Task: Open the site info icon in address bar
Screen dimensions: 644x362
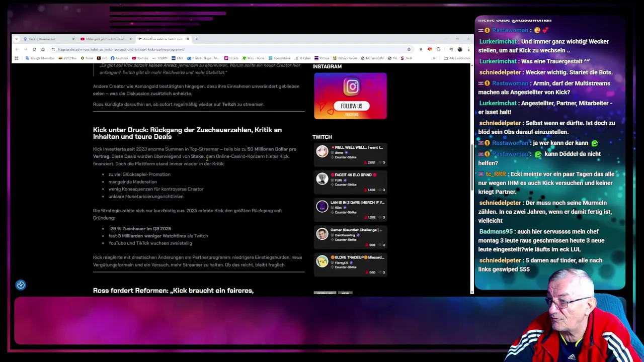Action: 53,49
